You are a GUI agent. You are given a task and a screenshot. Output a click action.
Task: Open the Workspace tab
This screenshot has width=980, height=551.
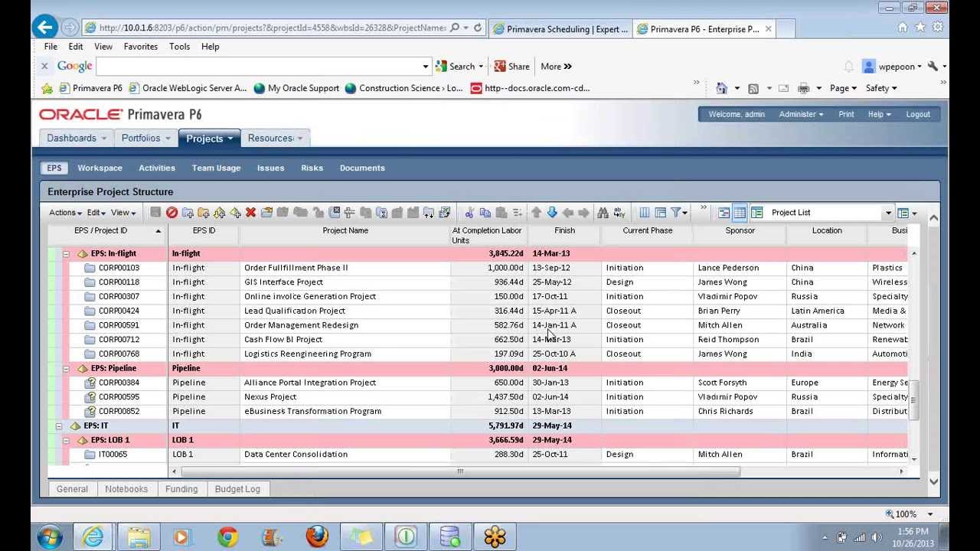coord(100,168)
